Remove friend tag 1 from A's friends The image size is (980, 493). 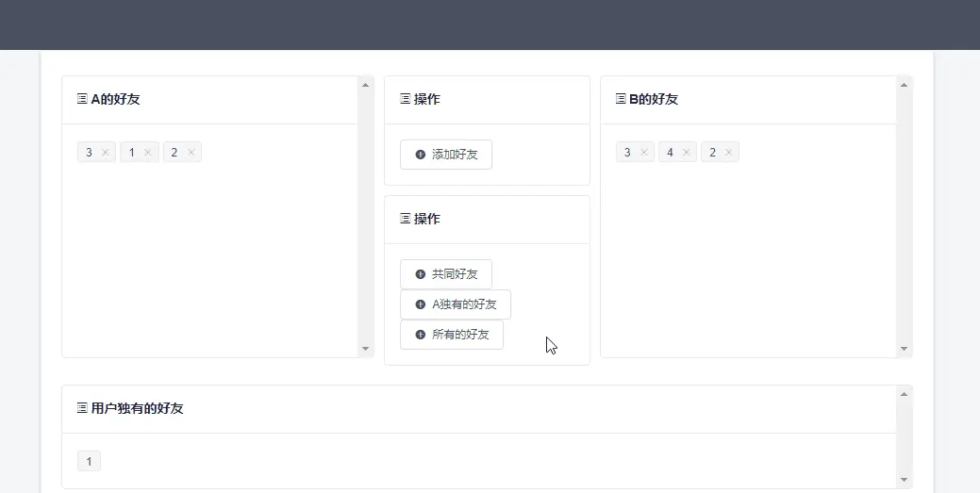[147, 153]
